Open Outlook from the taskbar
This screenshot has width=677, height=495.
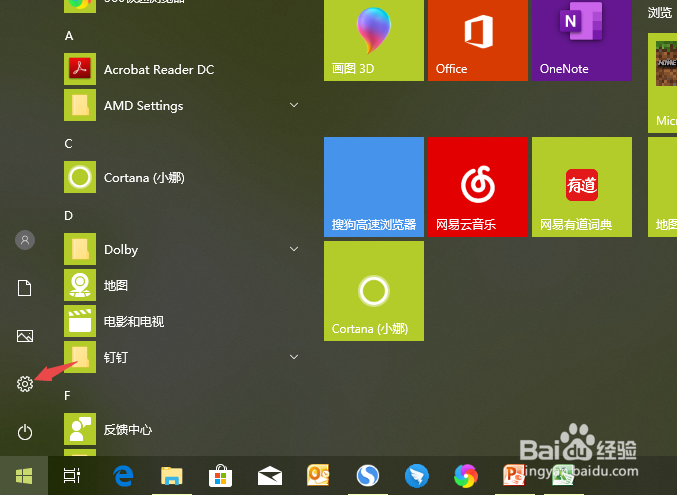point(318,475)
